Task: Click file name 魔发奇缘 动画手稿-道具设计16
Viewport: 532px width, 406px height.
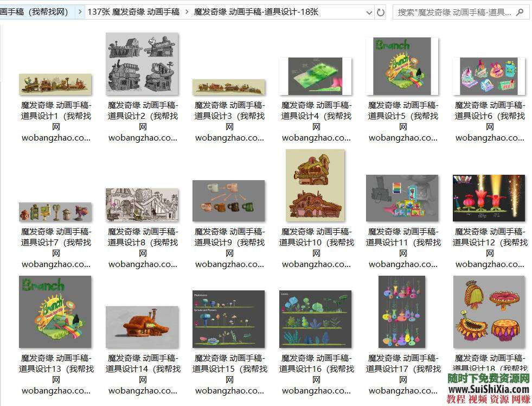Action: (x=316, y=374)
